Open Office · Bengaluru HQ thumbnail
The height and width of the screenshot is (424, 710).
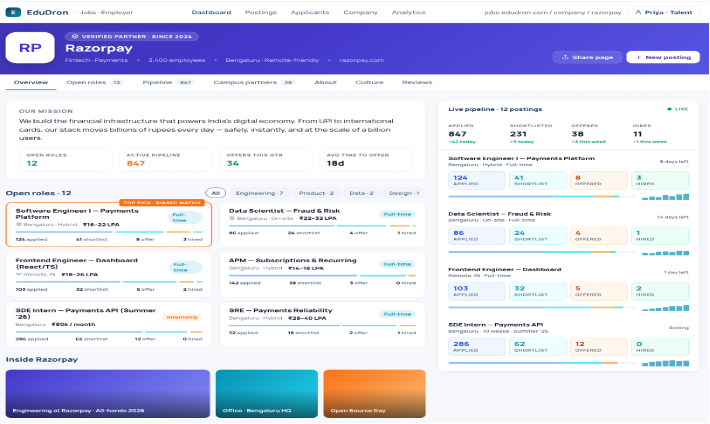coord(267,394)
